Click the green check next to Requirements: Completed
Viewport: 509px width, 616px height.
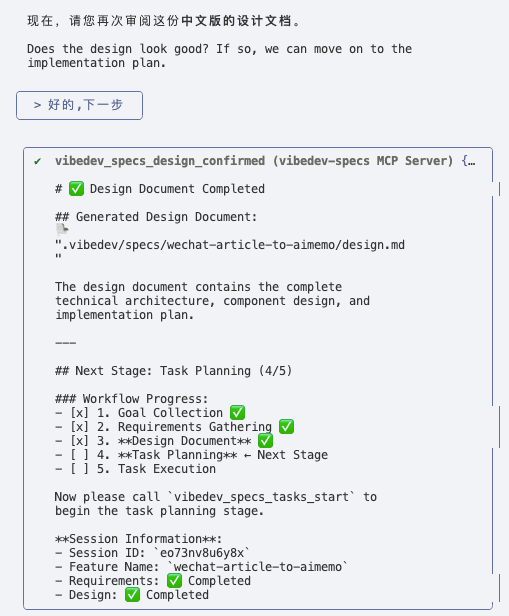[174, 581]
